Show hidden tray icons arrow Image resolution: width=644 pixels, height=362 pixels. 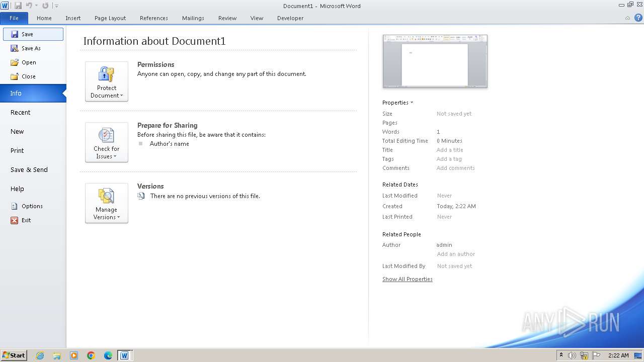tap(561, 355)
